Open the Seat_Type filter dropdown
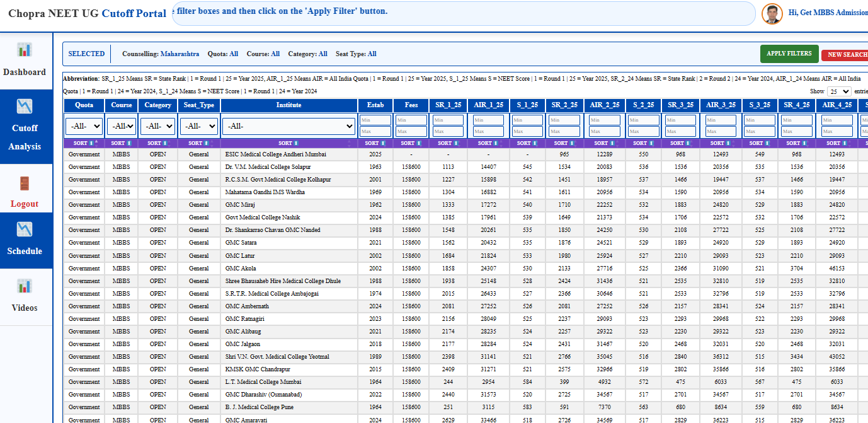The width and height of the screenshot is (868, 423). tap(198, 127)
